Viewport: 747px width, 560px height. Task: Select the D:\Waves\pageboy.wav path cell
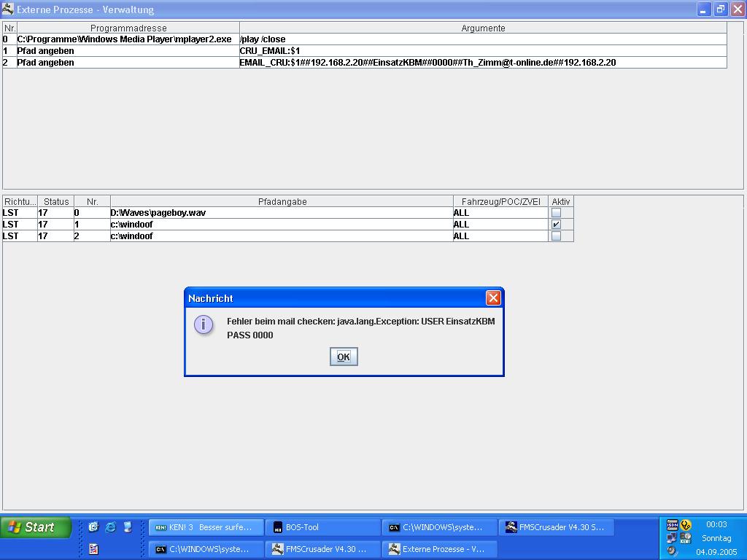click(282, 213)
